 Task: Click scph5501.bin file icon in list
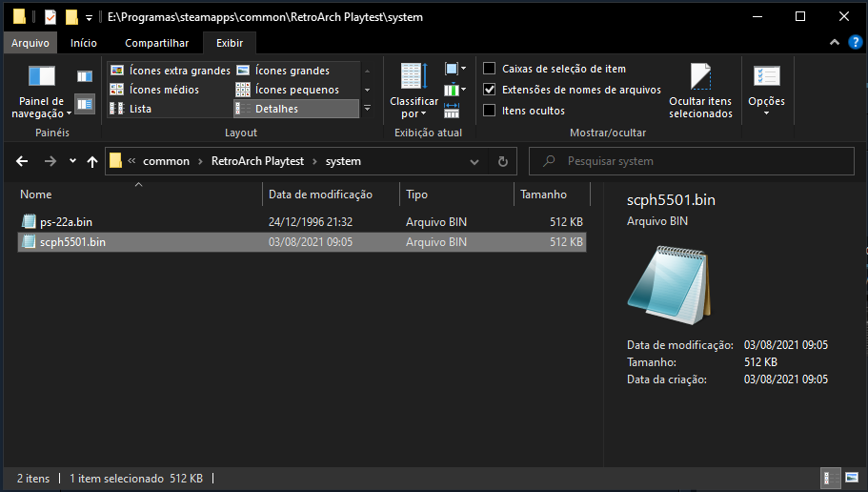[x=29, y=241]
